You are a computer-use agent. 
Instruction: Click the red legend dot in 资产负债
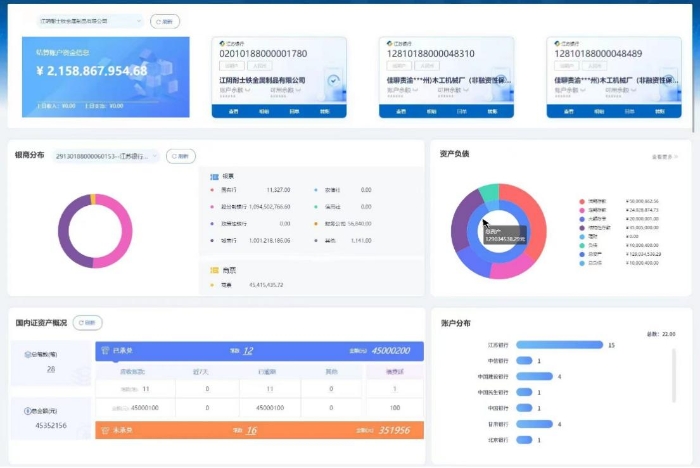[582, 201]
